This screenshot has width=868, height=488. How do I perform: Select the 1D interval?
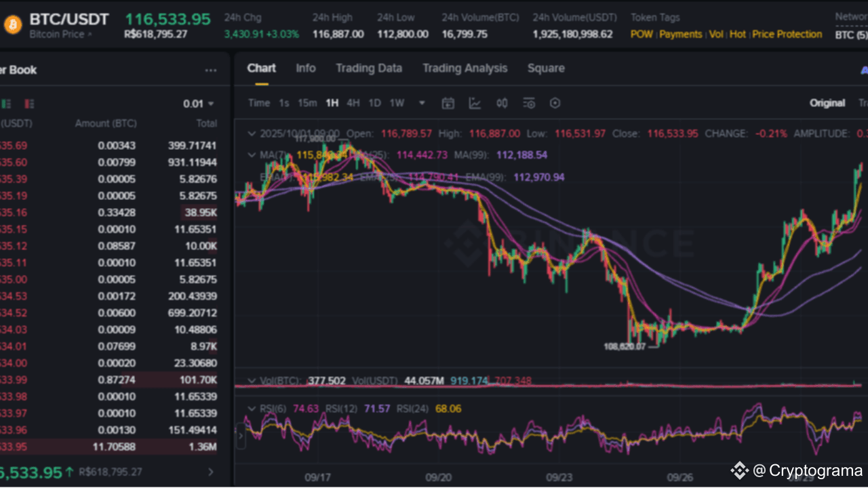(x=375, y=103)
